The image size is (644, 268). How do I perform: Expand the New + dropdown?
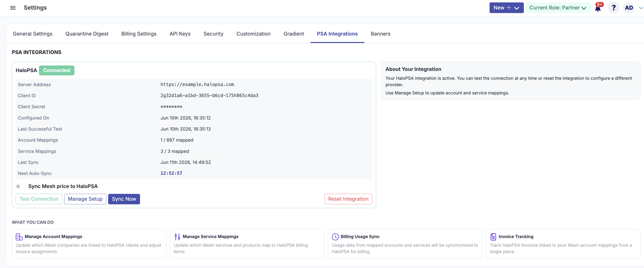pyautogui.click(x=506, y=8)
